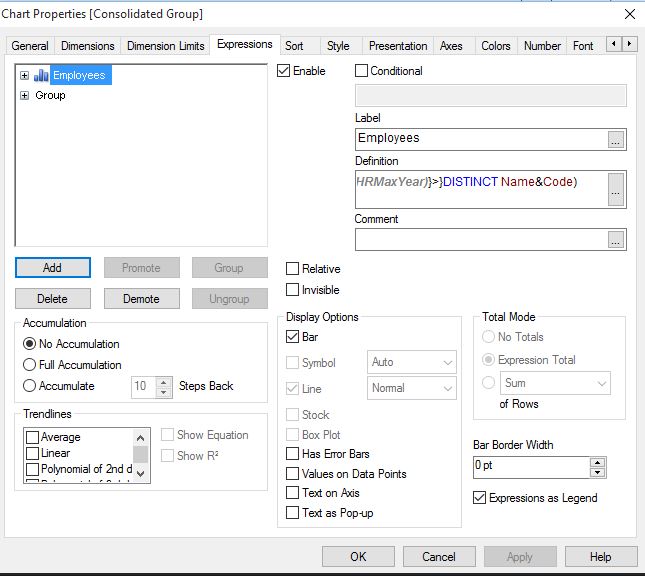Click the trendlines list scrollbar thumb
Image resolution: width=645 pixels, height=576 pixels.
pos(140,454)
